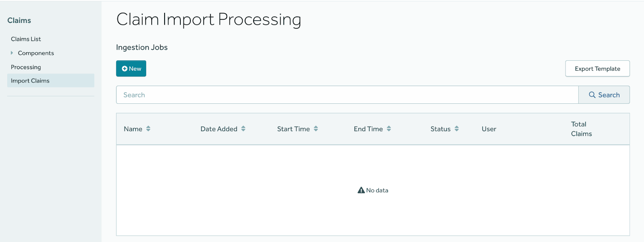Sort by Status column arrows
Viewport: 644px width, 242px height.
[457, 129]
